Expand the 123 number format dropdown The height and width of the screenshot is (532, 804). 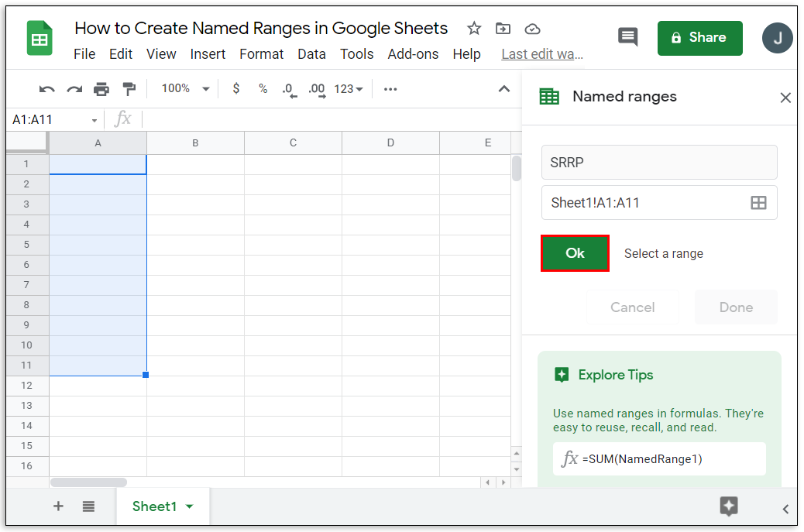pos(349,89)
